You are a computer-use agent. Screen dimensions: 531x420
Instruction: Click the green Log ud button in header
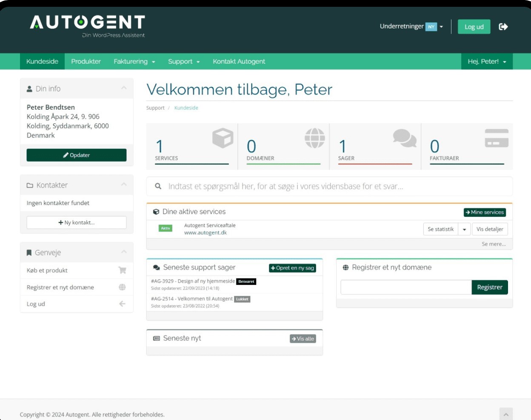pyautogui.click(x=474, y=27)
